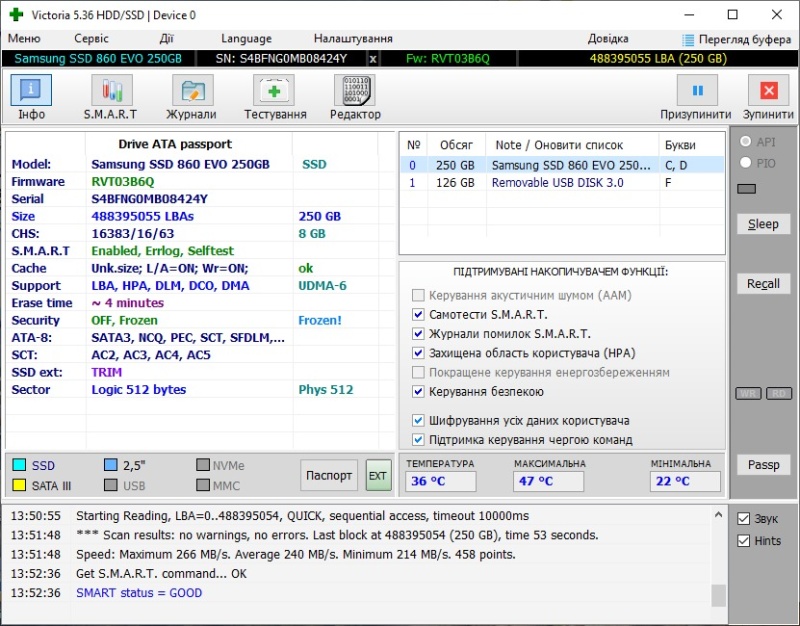Click the Перегляд буфера label
800x626 pixels.
pyautogui.click(x=745, y=39)
